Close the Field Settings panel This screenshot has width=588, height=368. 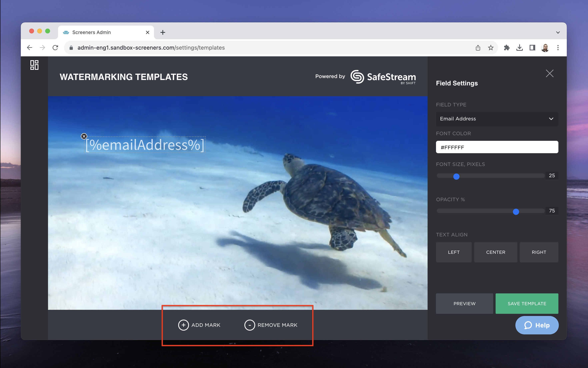point(549,73)
